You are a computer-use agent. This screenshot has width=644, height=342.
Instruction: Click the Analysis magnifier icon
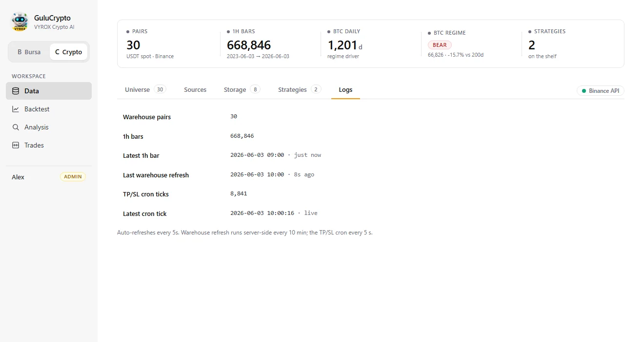pos(16,127)
